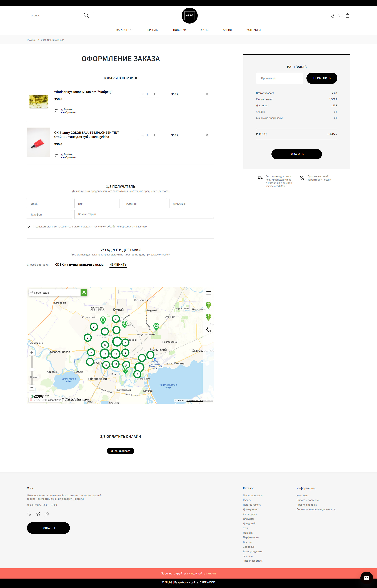
Task: Click the WhatsApp icon in footer
Action: 47,514
